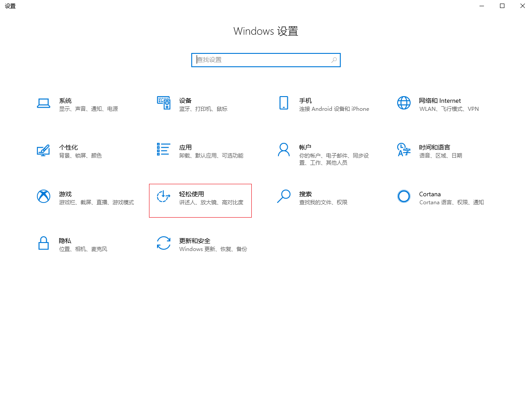Viewport: 532px width, 413px height.
Task: Select the 帐户 person icon
Action: coord(283,150)
